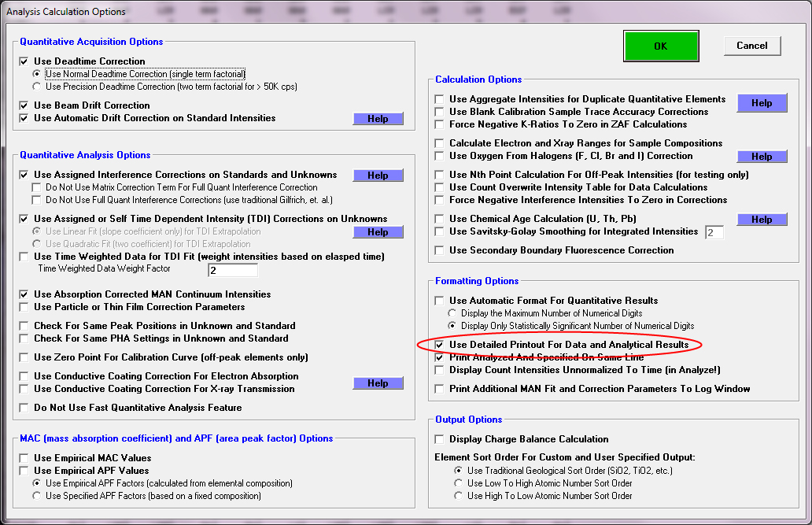Open Help for Conductive Coating Correction options
The image size is (812, 525).
[x=378, y=383]
